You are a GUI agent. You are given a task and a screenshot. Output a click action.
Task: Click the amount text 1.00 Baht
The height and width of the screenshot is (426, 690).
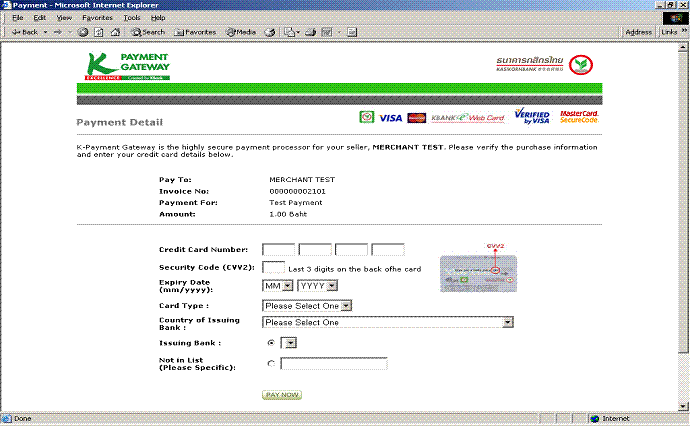point(288,214)
